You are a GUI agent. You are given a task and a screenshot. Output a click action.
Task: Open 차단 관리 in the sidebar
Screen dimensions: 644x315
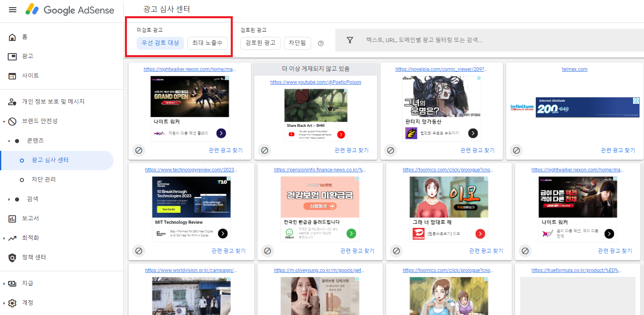(x=44, y=179)
